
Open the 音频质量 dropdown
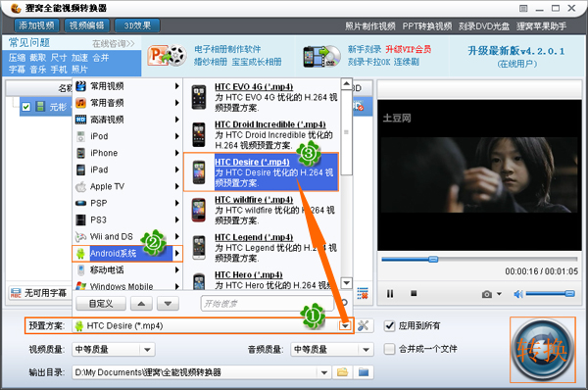point(332,350)
